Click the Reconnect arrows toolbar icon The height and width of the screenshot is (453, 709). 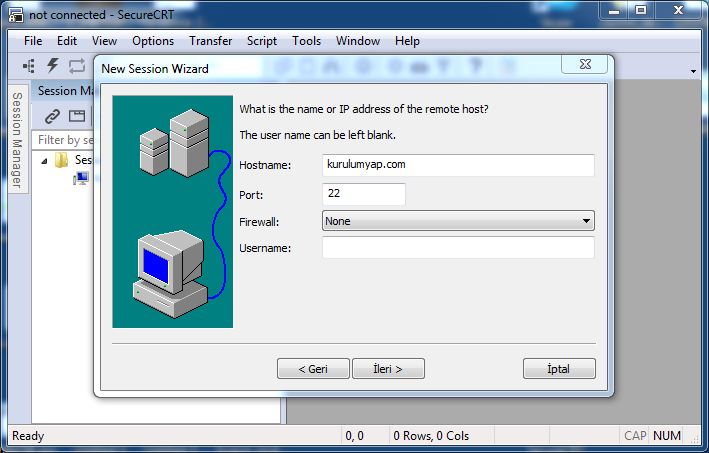click(77, 66)
